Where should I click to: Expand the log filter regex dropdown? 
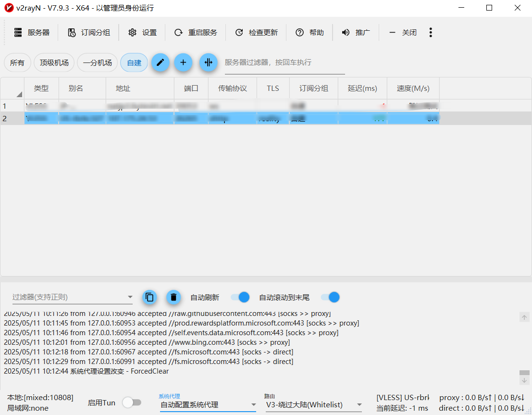click(130, 297)
